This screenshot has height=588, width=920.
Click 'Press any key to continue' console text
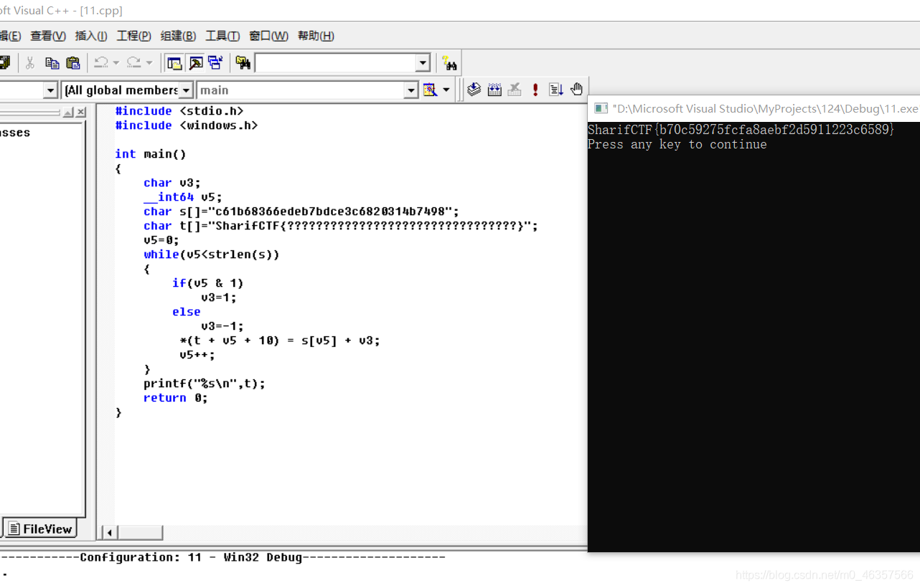tap(677, 144)
